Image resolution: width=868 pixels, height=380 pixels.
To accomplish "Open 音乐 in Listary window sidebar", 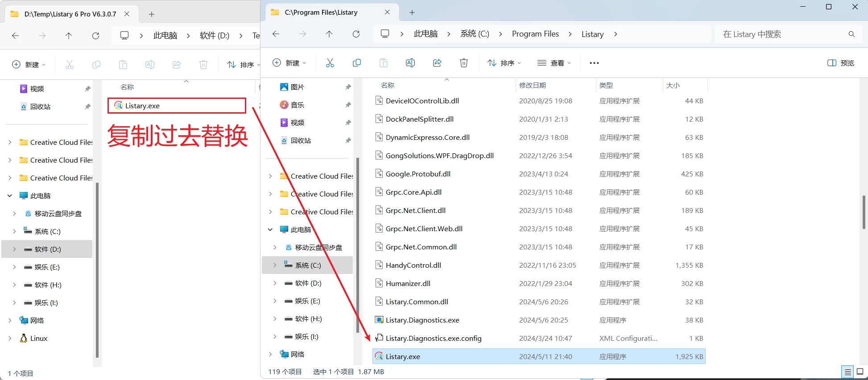I will pyautogui.click(x=297, y=105).
